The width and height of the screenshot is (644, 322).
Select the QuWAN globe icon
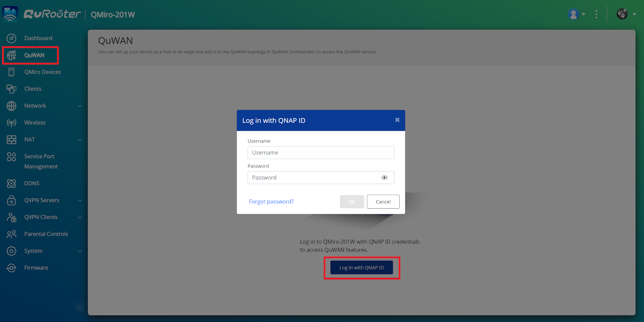coord(11,55)
